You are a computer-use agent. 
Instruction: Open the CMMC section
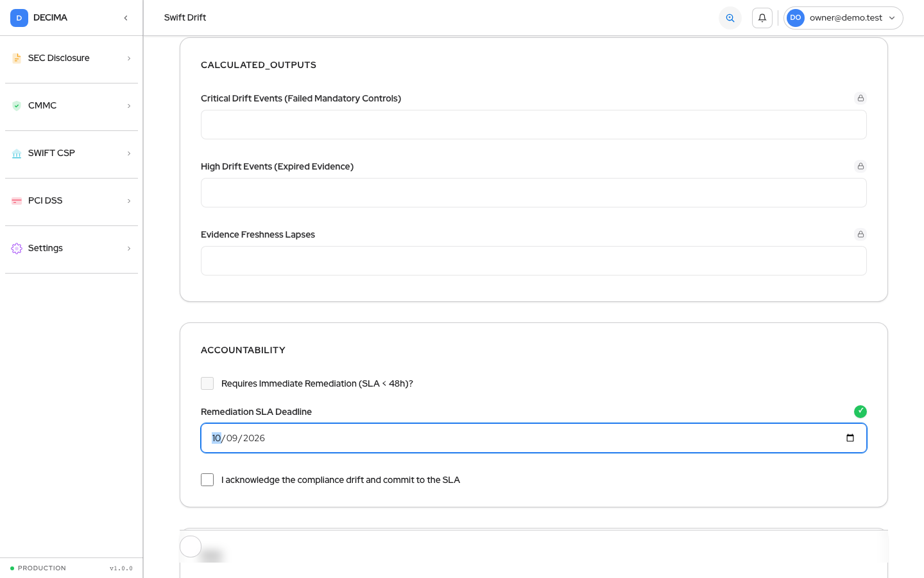pyautogui.click(x=71, y=106)
